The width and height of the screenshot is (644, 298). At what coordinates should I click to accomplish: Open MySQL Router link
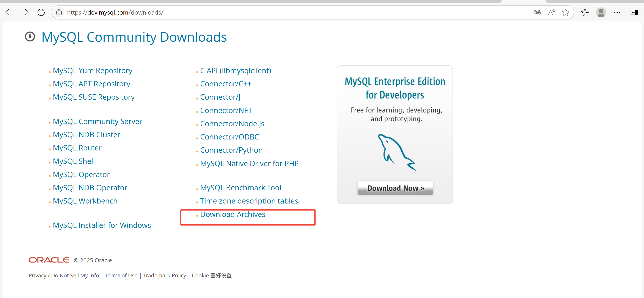[77, 148]
